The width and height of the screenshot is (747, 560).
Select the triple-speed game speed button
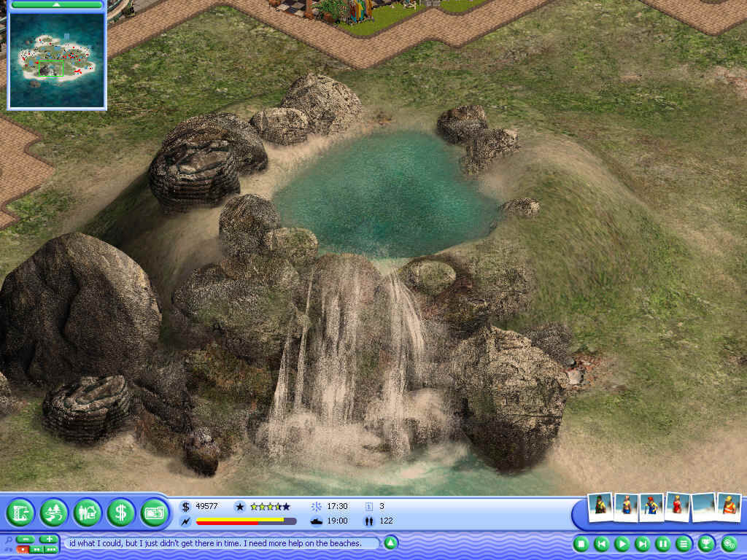point(51,550)
